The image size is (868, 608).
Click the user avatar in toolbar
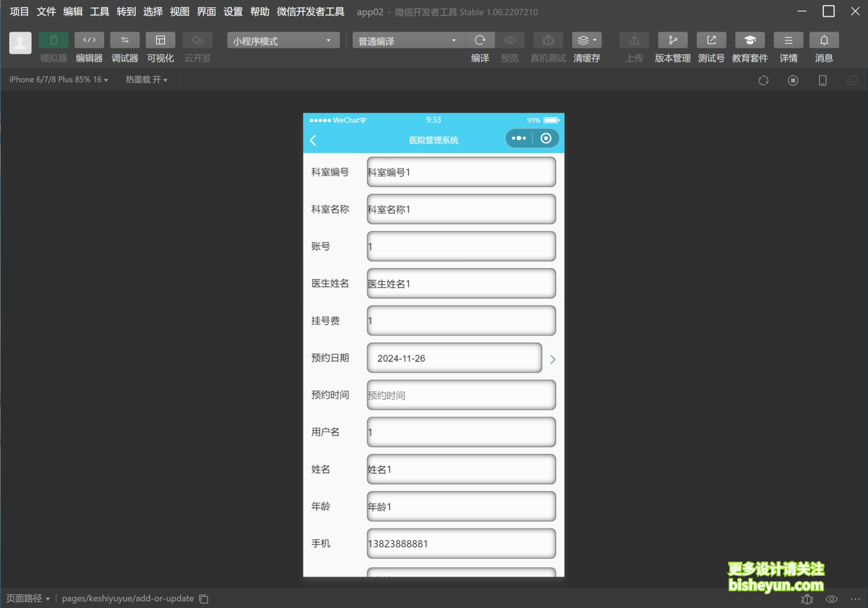pyautogui.click(x=20, y=43)
